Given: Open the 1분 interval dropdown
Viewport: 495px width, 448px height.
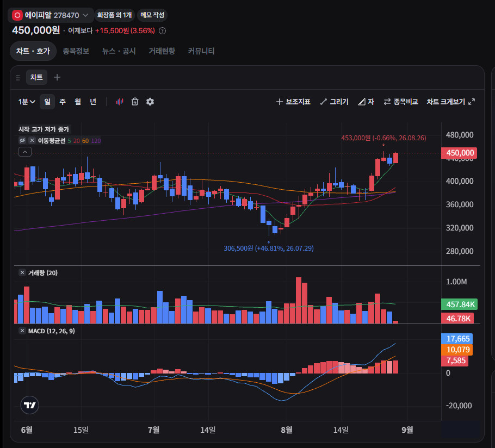Looking at the screenshot, I should coord(27,102).
